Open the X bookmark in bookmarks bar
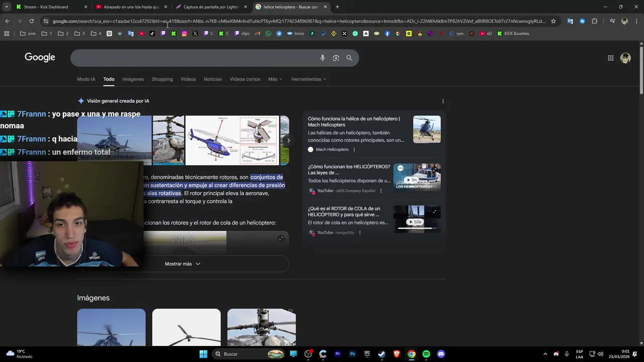 point(195,34)
